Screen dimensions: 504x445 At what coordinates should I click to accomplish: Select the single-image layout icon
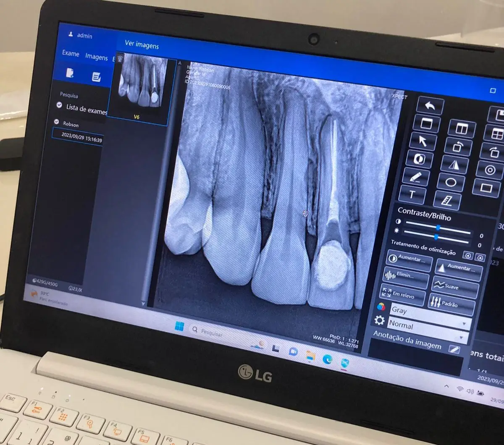coord(426,123)
